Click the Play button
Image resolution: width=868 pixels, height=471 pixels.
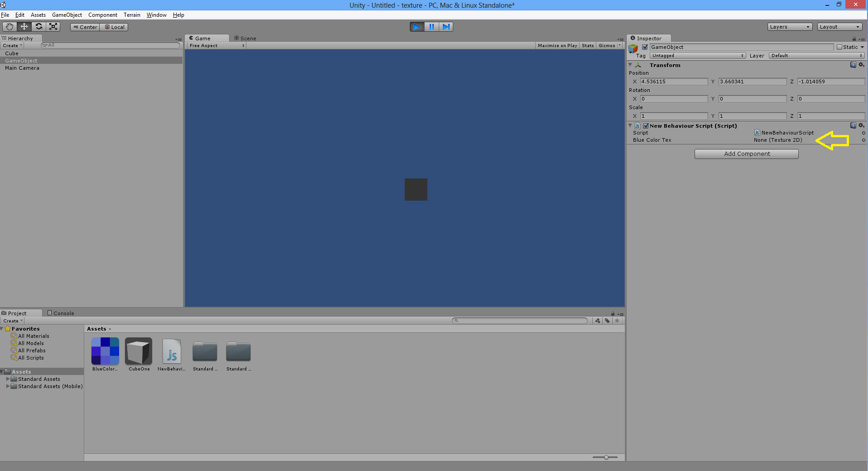click(417, 27)
